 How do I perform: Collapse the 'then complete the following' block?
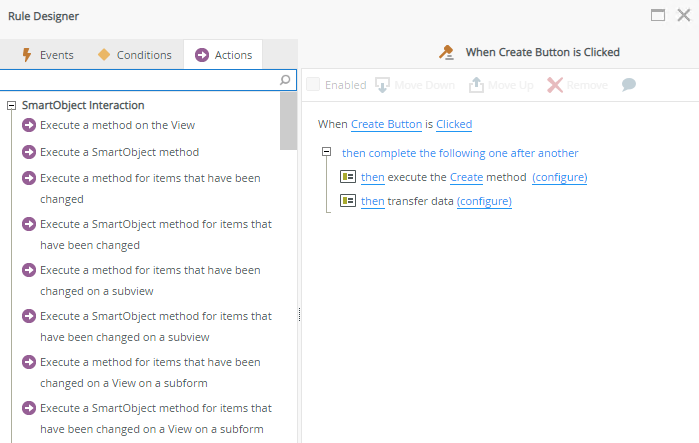pos(327,153)
